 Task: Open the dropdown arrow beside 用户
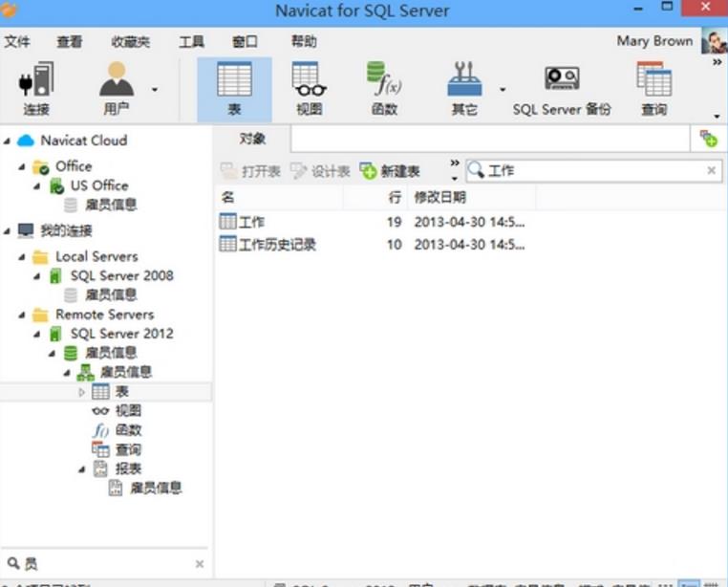[155, 90]
